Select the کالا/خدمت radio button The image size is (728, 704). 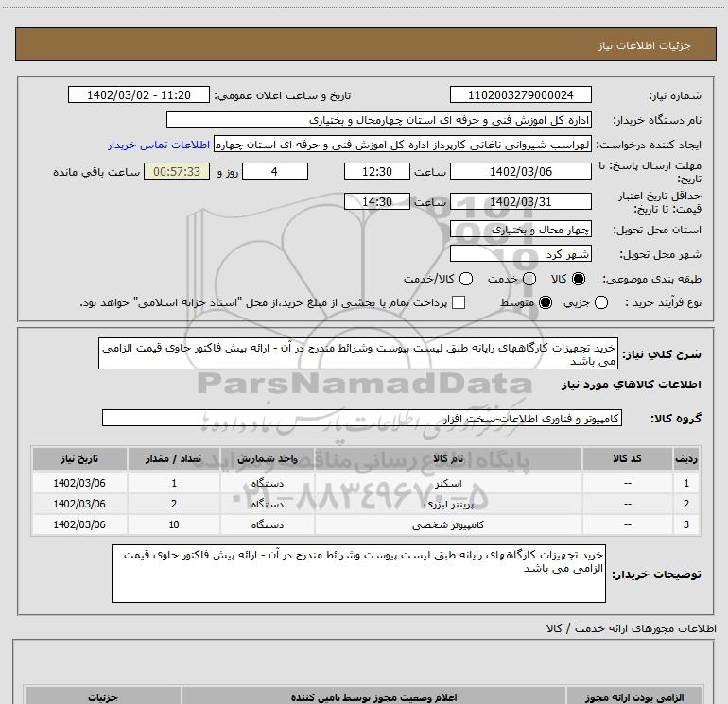[x=466, y=279]
